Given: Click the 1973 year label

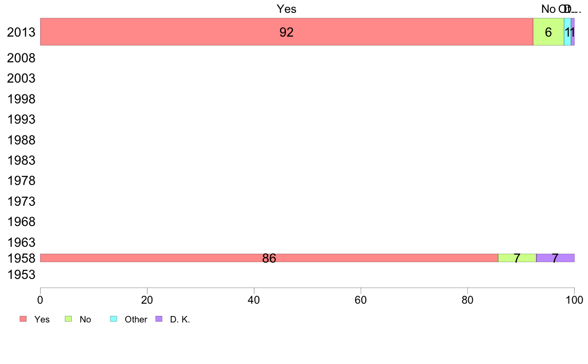Looking at the screenshot, I should (x=21, y=201).
